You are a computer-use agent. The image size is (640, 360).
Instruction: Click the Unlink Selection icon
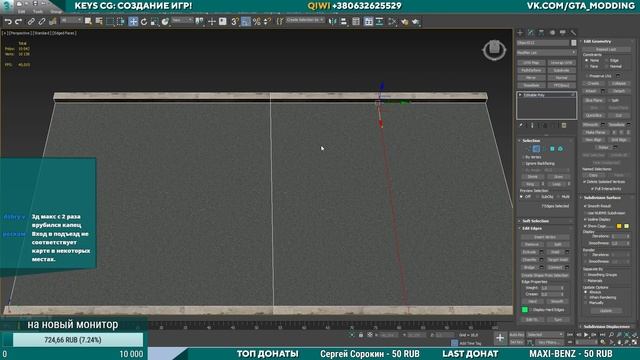tap(41, 21)
